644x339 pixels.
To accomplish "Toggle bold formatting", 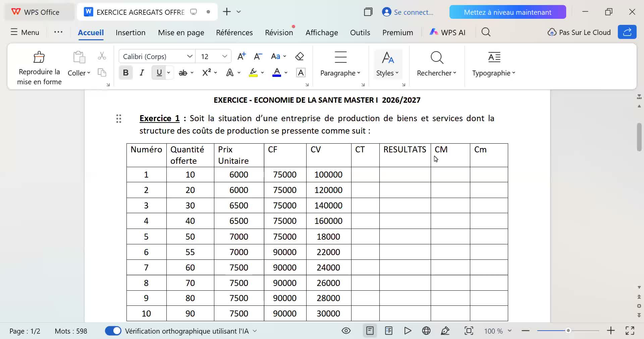I will coord(126,73).
